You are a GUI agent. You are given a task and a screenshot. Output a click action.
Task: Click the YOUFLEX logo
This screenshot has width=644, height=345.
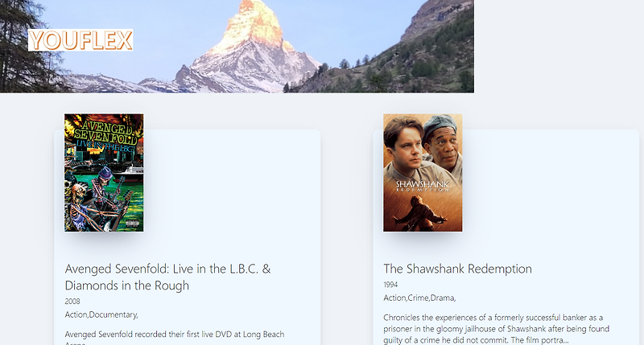(x=80, y=40)
